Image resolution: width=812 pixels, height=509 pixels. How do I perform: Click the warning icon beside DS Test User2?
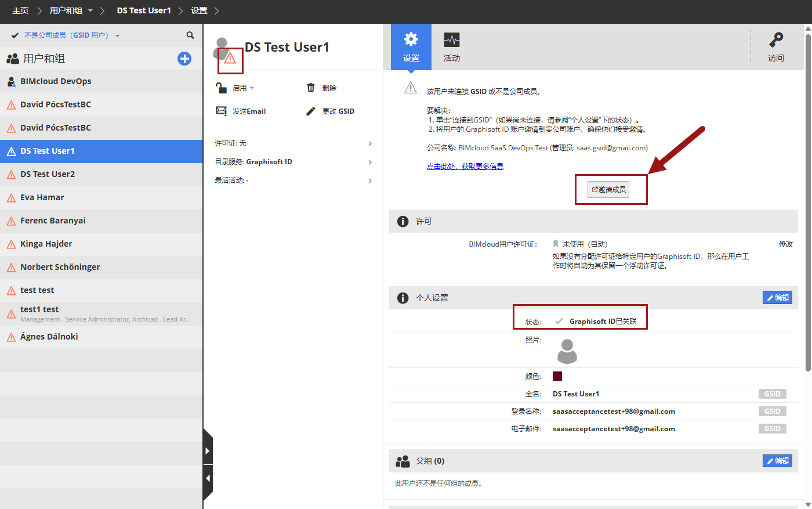(11, 175)
